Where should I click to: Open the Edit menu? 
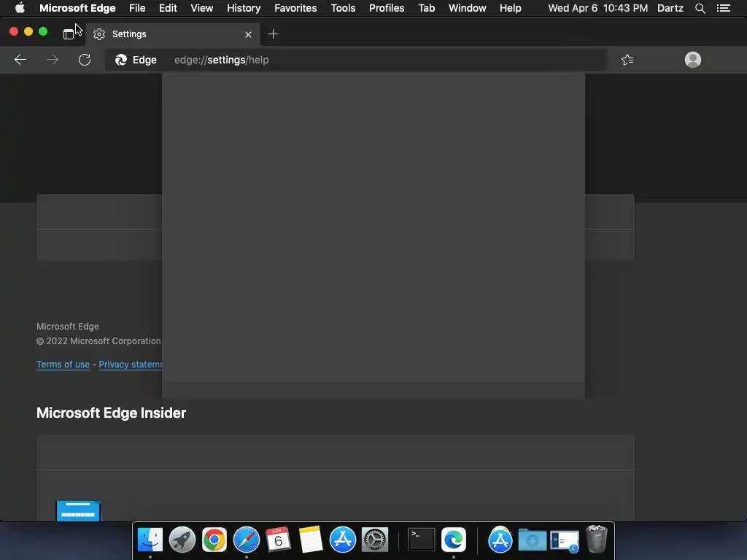coord(168,8)
